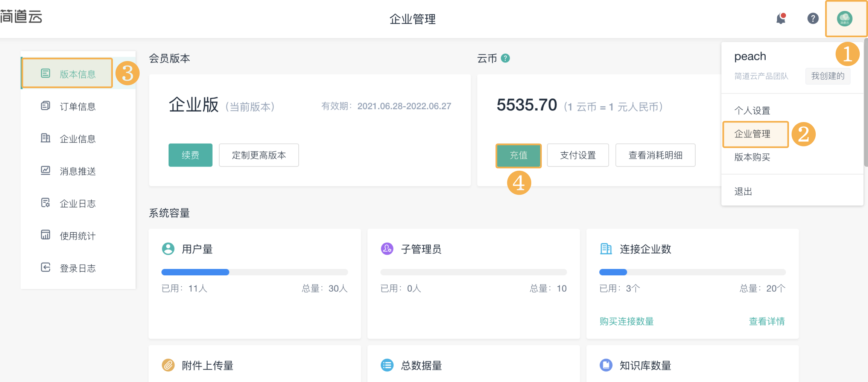The height and width of the screenshot is (382, 868).
Task: Click the page vertical scrollbar
Action: (x=866, y=102)
